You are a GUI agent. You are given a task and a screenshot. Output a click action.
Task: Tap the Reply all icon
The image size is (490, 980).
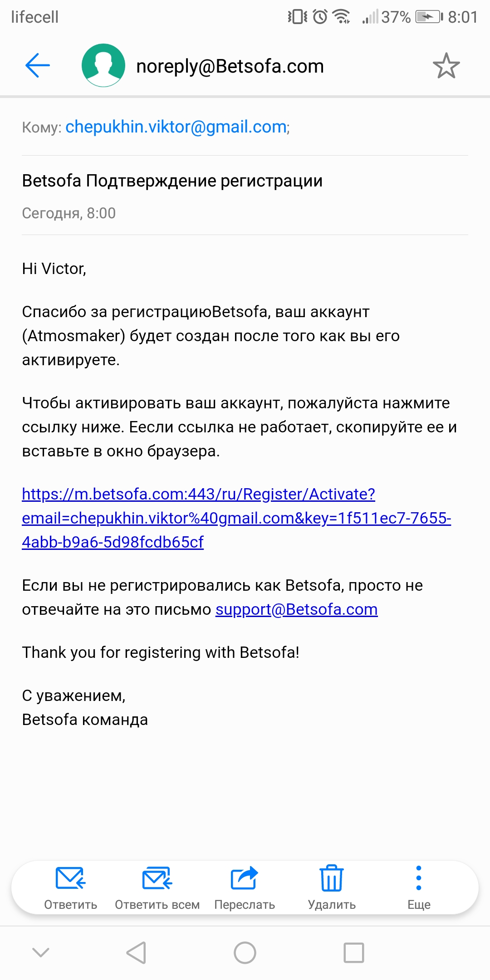pos(157,878)
